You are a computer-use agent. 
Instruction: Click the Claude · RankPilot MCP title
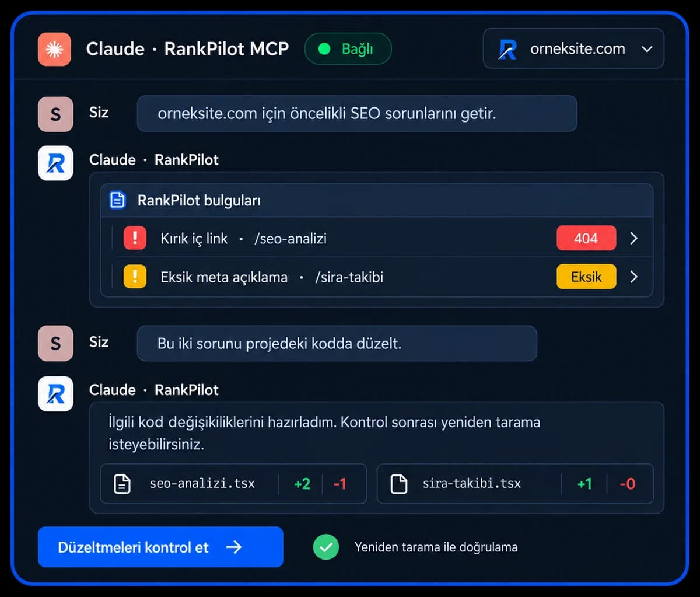[187, 49]
